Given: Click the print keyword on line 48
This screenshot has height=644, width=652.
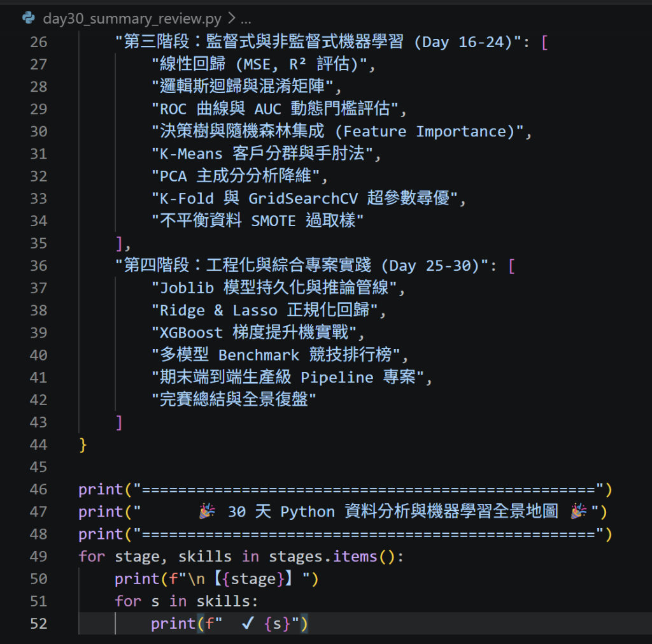Looking at the screenshot, I should pyautogui.click(x=101, y=534).
